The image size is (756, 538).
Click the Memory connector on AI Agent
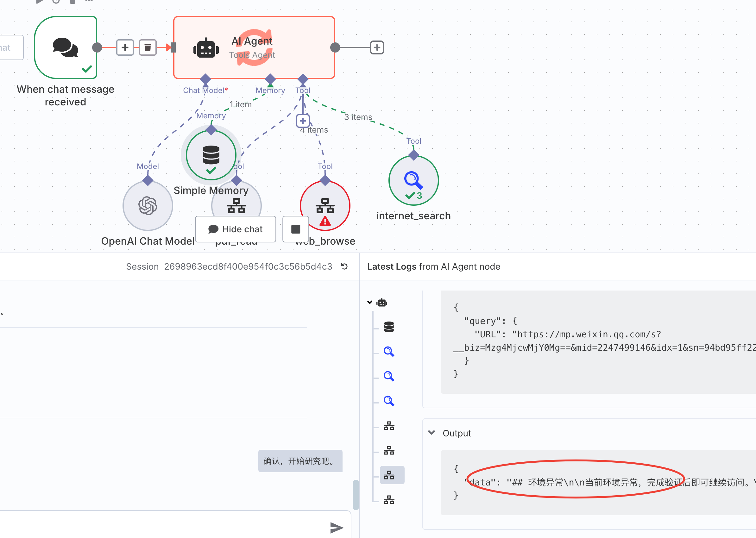click(270, 79)
